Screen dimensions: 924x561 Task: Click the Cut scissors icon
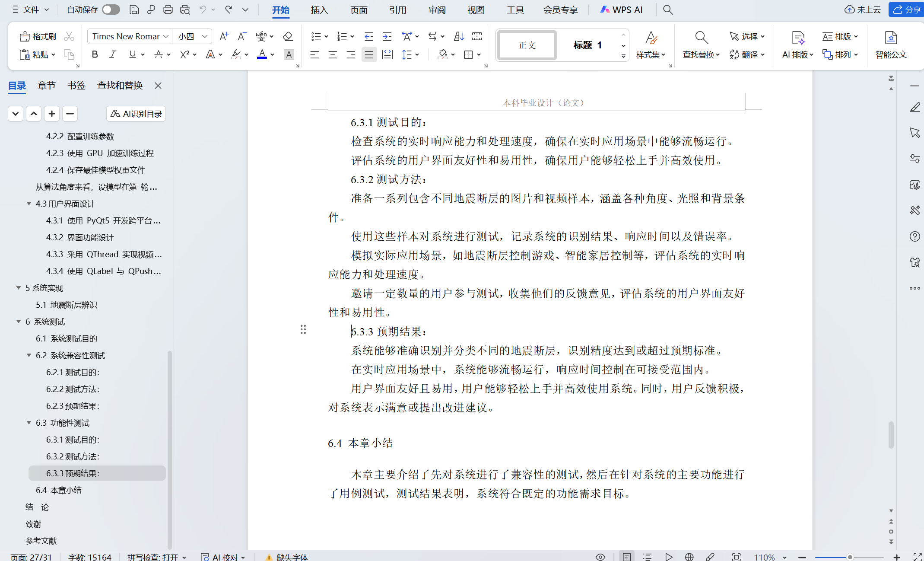coord(69,36)
